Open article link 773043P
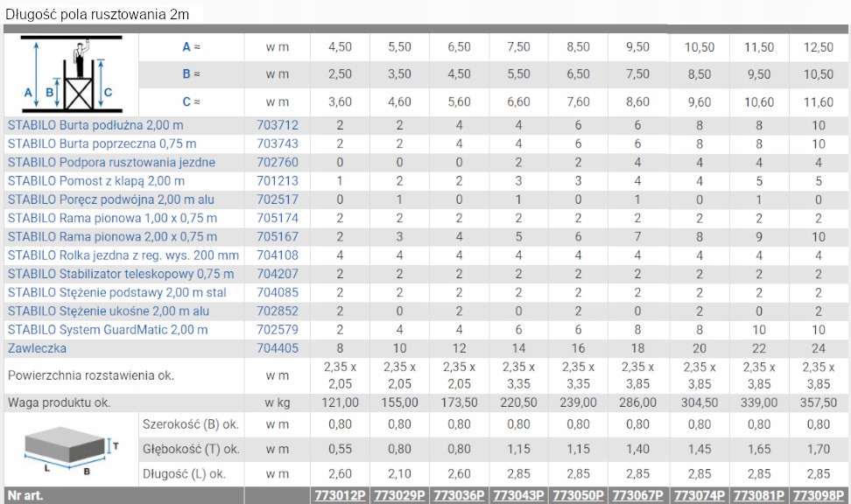The image size is (851, 504). (518, 495)
